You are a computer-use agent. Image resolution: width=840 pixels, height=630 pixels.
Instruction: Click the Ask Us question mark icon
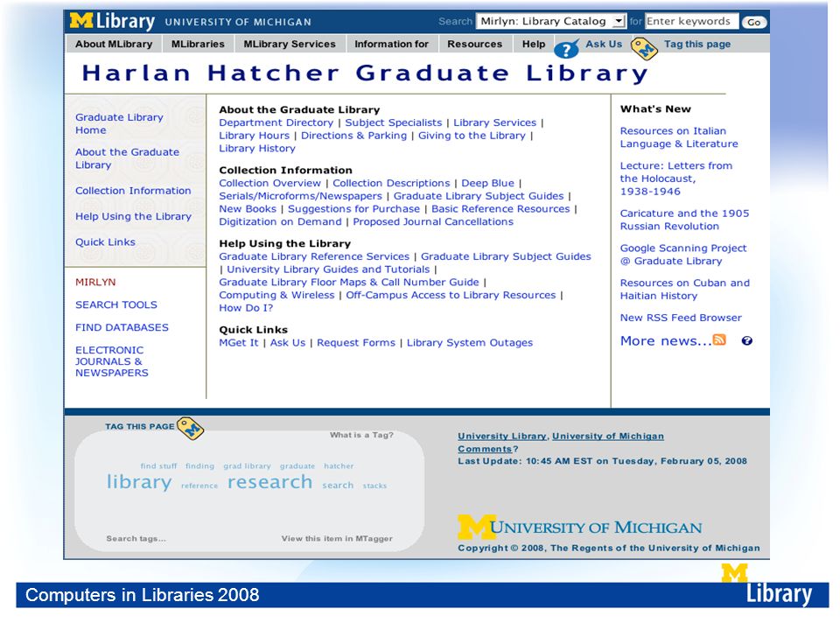566,49
